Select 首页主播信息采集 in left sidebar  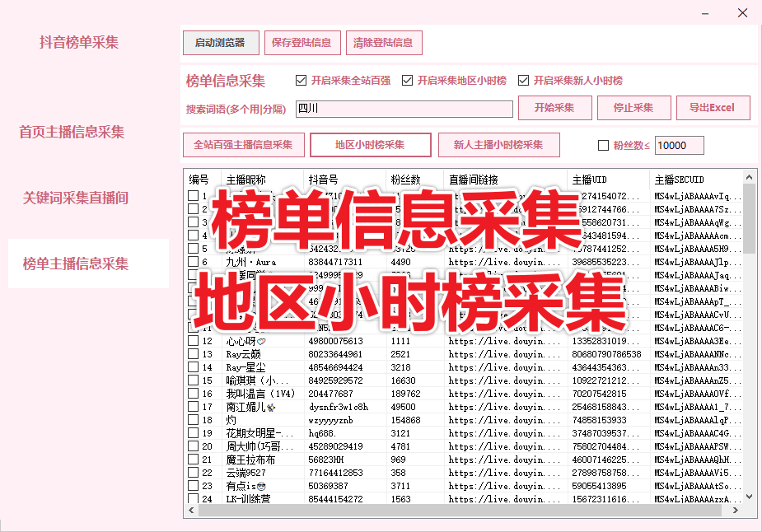pyautogui.click(x=72, y=132)
